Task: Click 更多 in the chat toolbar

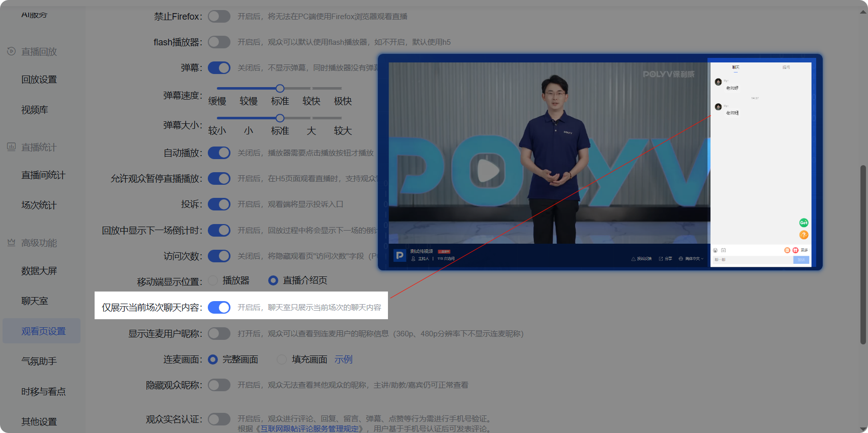Action: pos(804,250)
